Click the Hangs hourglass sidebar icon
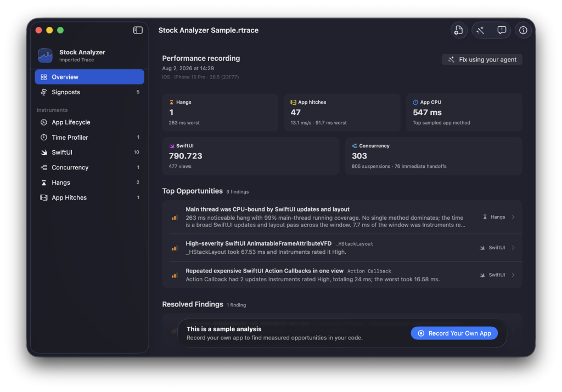Image resolution: width=562 pixels, height=392 pixels. (44, 182)
